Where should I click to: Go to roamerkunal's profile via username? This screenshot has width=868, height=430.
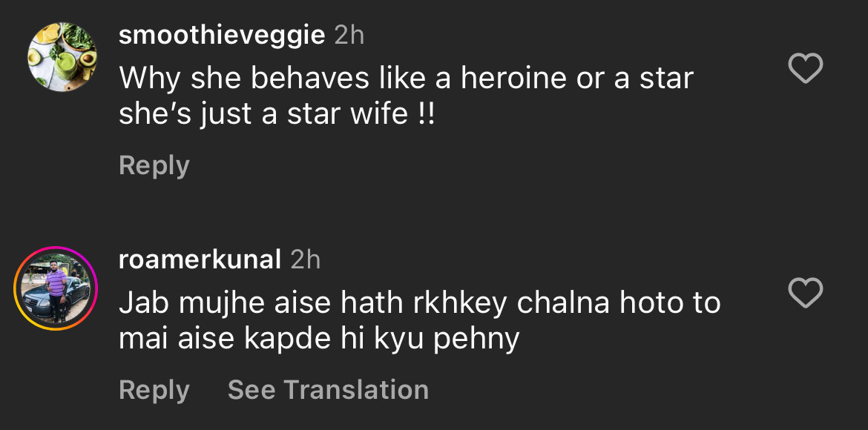(200, 259)
